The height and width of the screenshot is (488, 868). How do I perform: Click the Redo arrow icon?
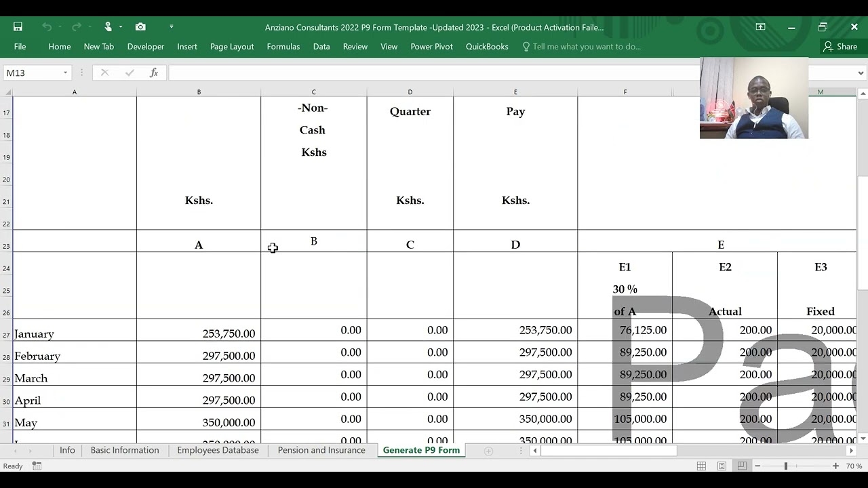(76, 26)
